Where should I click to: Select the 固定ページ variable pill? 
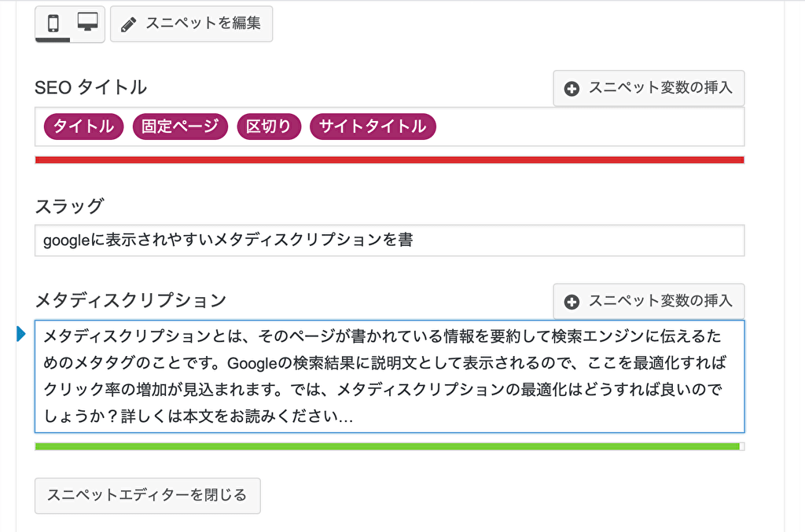click(180, 126)
